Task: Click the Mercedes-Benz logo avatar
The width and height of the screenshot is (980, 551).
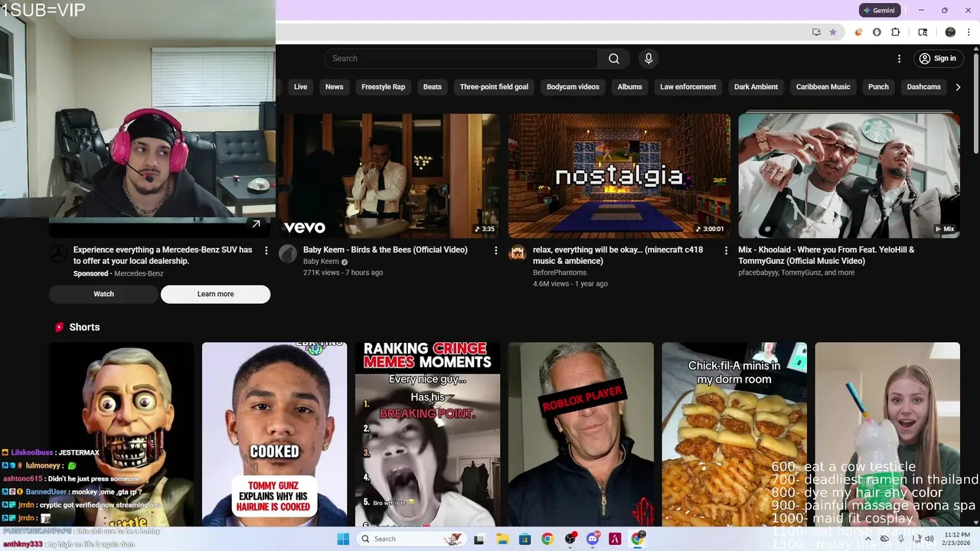Action: tap(58, 254)
